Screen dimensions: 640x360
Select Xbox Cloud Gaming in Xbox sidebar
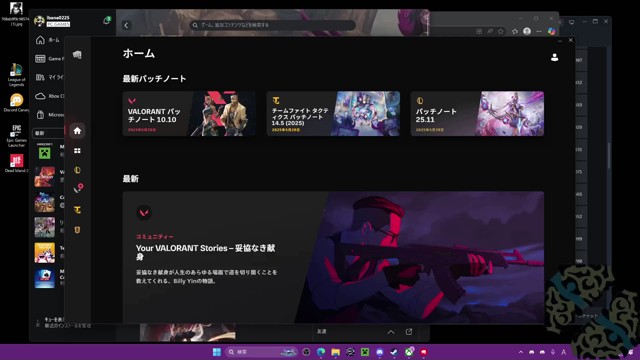49,96
